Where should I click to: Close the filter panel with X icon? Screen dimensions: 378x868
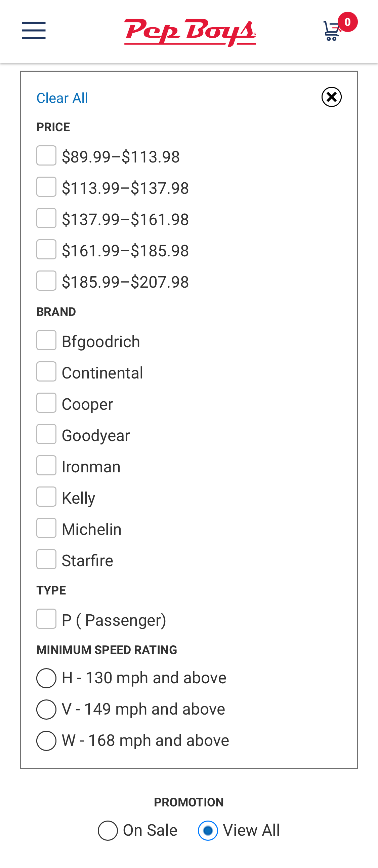(x=331, y=97)
